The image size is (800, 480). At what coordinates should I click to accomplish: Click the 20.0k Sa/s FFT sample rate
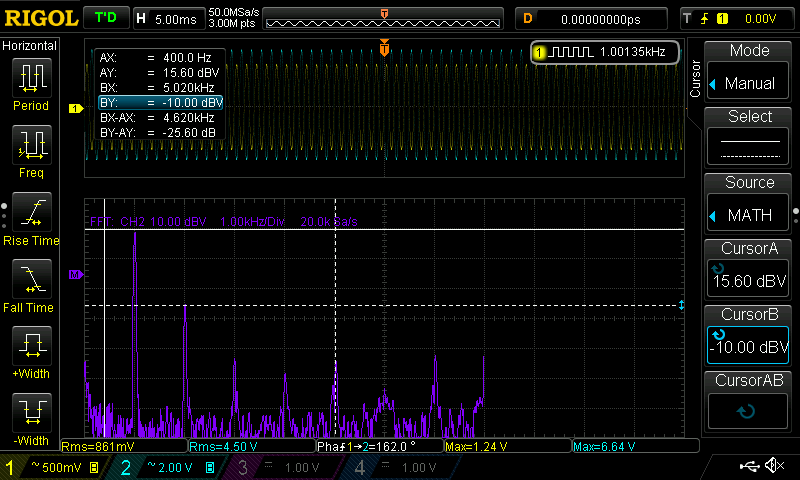pyautogui.click(x=329, y=222)
